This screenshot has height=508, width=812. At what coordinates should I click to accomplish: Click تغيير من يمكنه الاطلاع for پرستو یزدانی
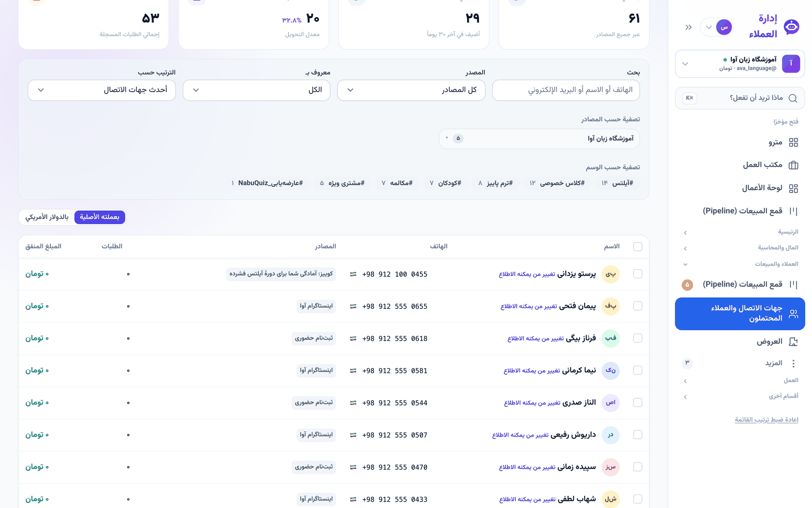coord(527,275)
